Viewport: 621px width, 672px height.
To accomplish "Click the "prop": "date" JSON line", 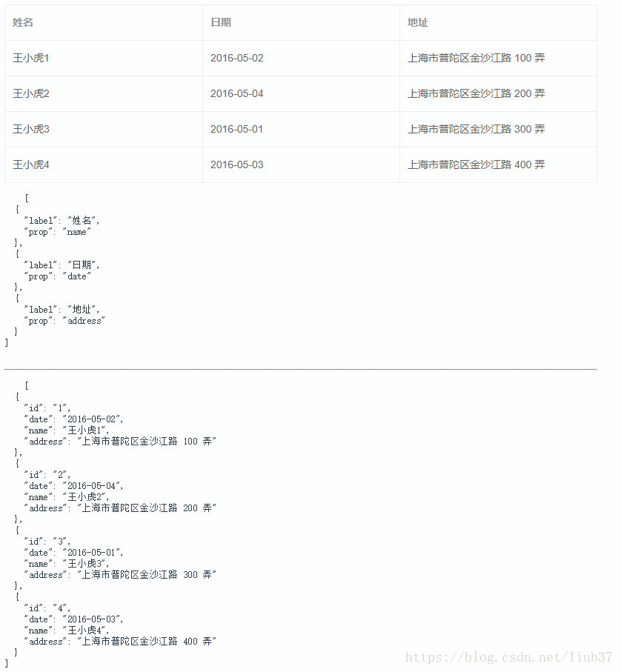I will 57,276.
